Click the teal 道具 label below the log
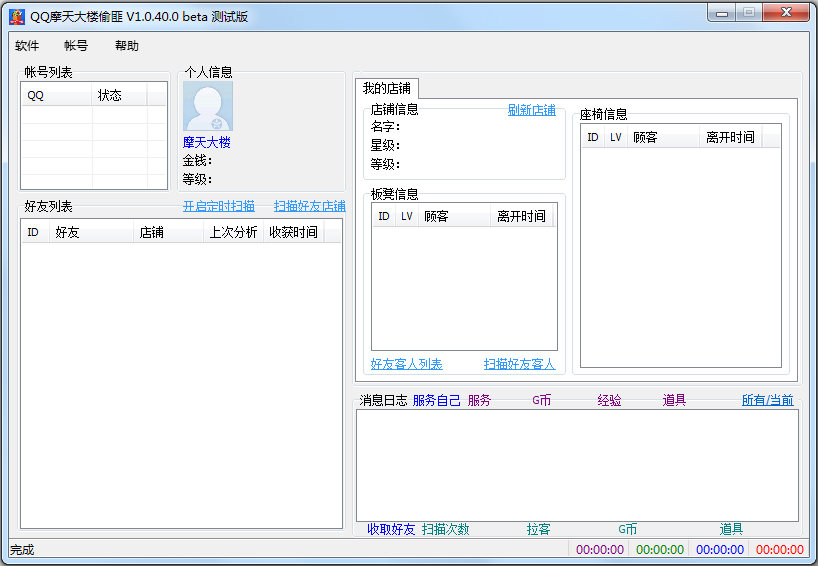The image size is (818, 566). click(731, 529)
